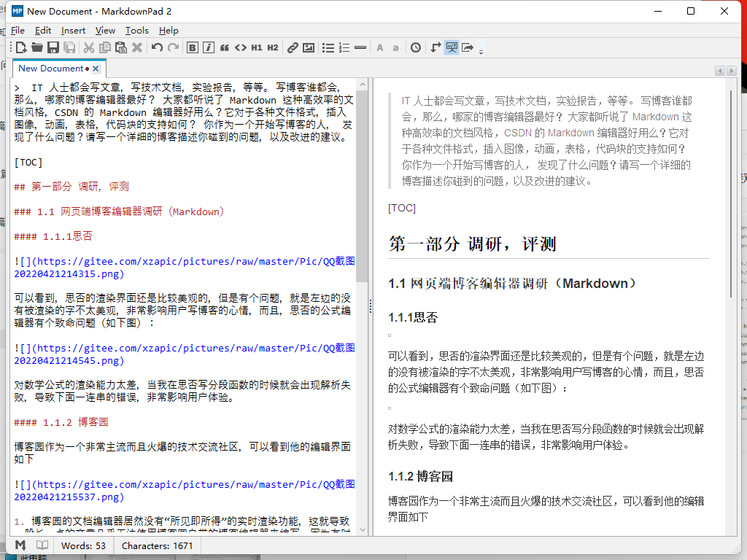Click the Words: 53 status entry

pos(83,545)
